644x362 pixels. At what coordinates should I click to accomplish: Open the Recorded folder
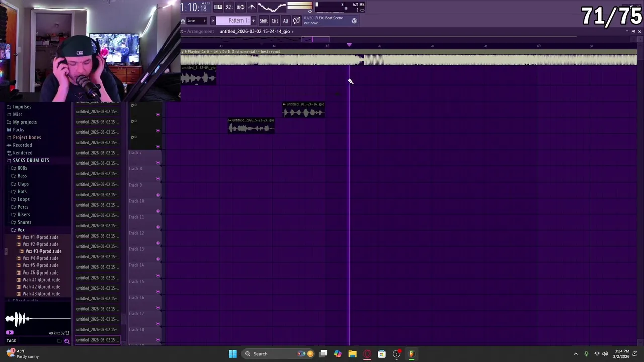coord(22,145)
